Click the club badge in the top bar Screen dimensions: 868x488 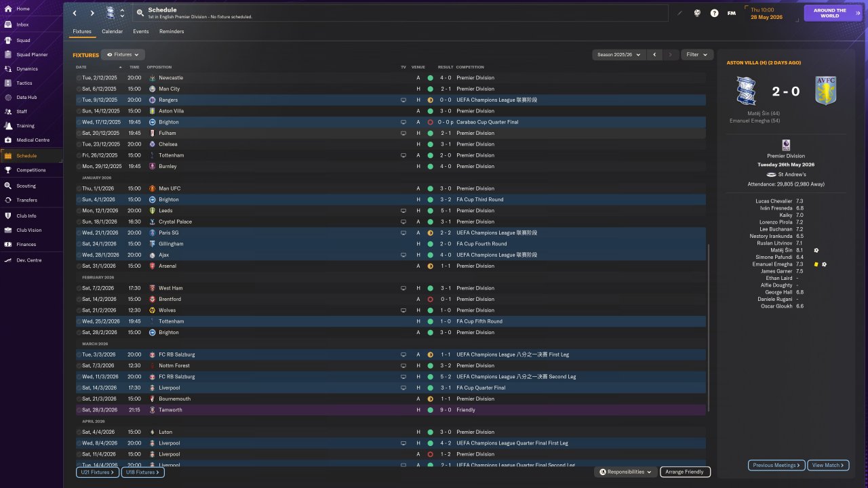[111, 13]
